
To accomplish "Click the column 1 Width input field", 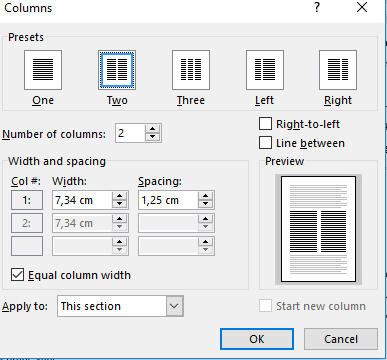I will 82,200.
